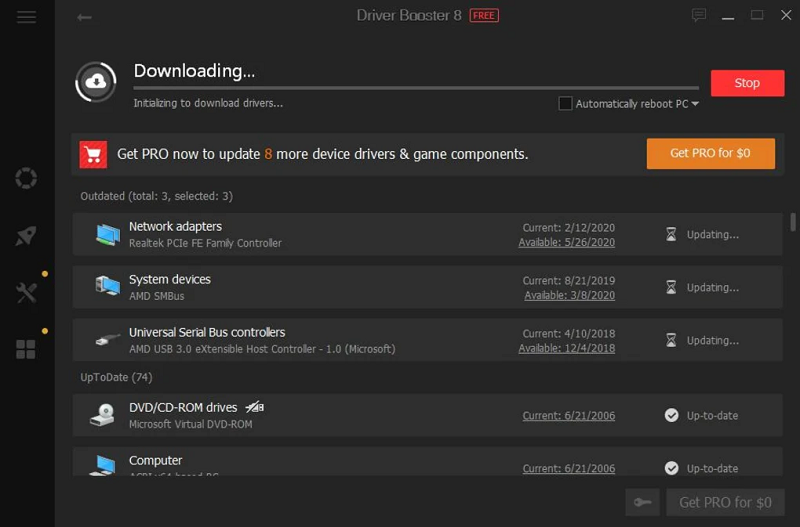
Task: Click the driver list vertical scrollbar
Action: 793,222
